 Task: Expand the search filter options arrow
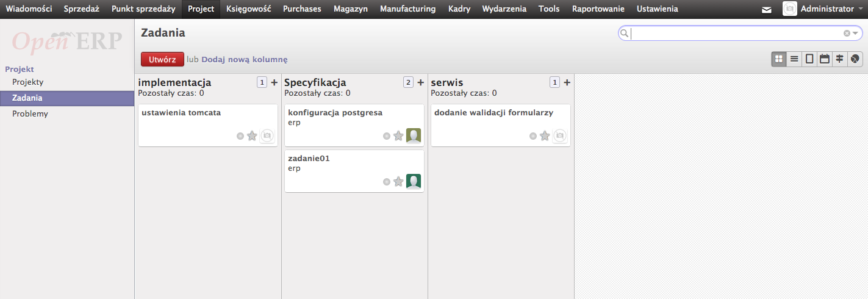click(856, 34)
